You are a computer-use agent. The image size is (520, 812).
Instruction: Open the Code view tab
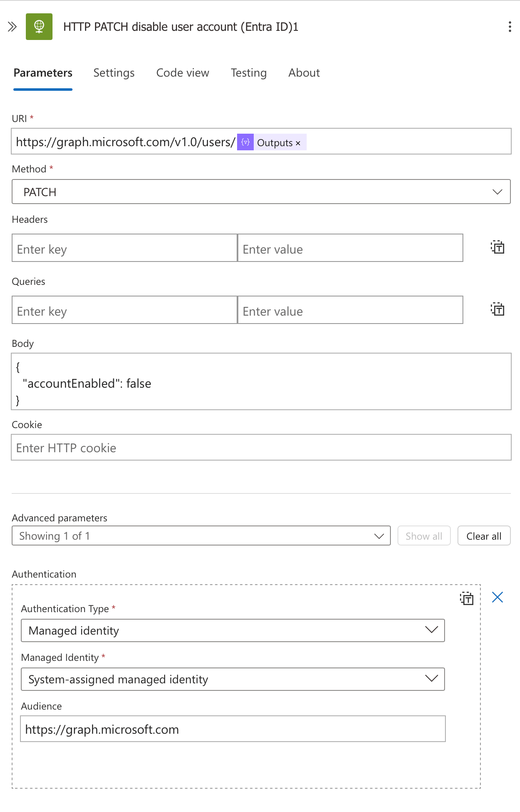(182, 73)
